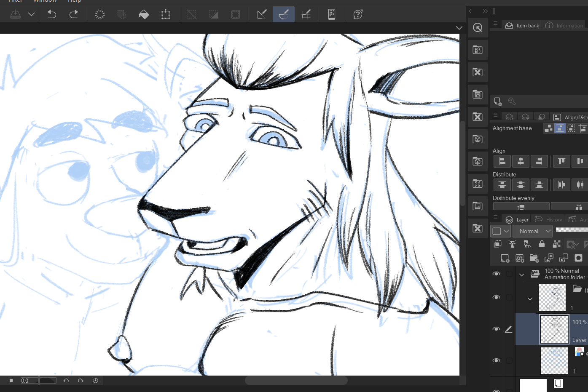Switch to the History tab
Image resolution: width=588 pixels, height=392 pixels.
click(x=549, y=219)
